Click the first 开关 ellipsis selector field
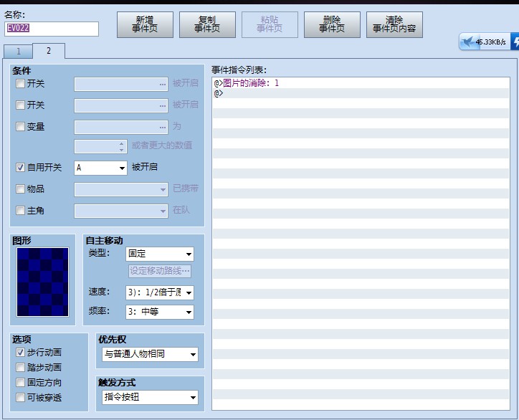The image size is (519, 420). click(121, 84)
